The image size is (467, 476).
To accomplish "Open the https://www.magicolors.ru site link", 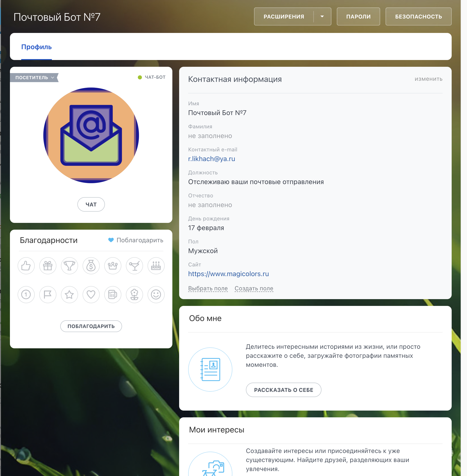I will [228, 274].
